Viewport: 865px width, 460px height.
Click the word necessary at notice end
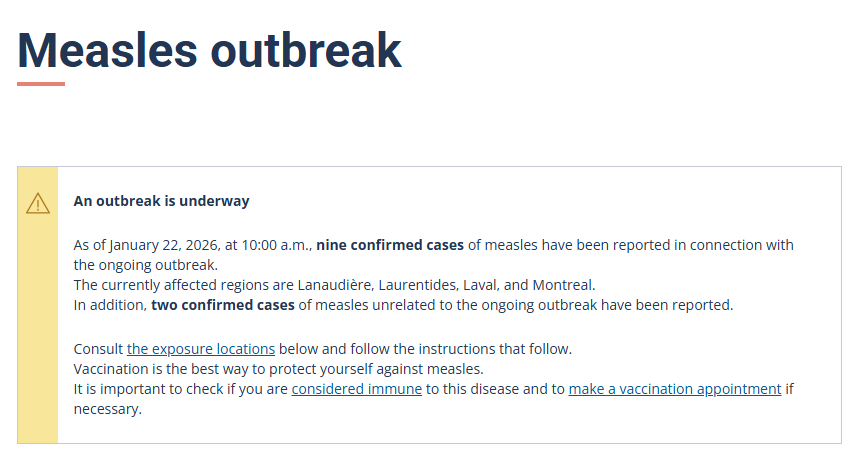tap(107, 409)
